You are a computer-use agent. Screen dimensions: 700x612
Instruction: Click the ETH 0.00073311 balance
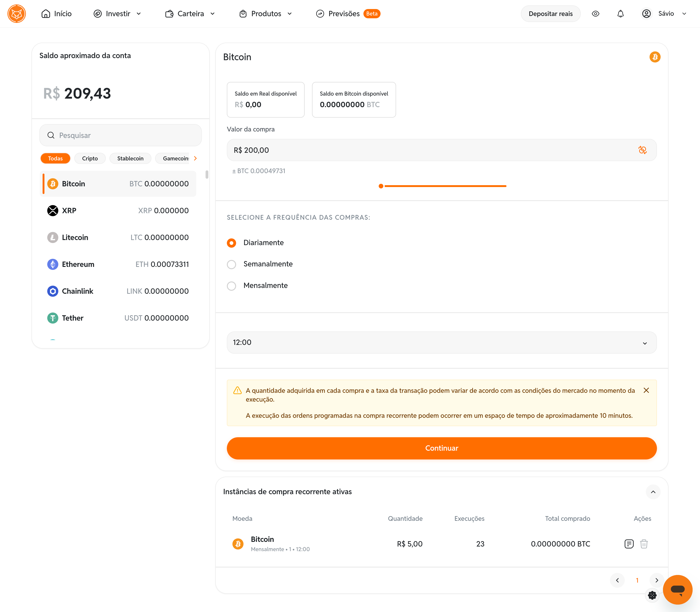(x=162, y=264)
